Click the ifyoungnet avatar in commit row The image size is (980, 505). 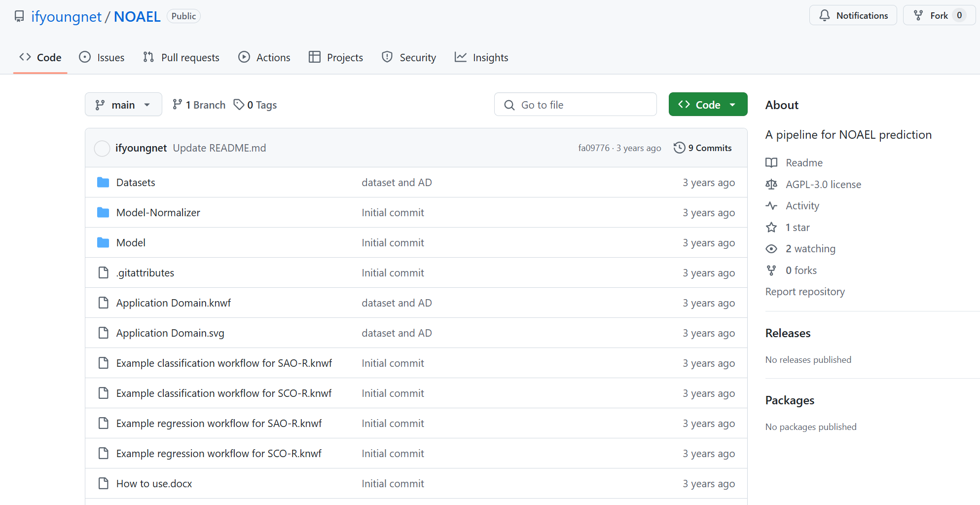click(x=102, y=148)
